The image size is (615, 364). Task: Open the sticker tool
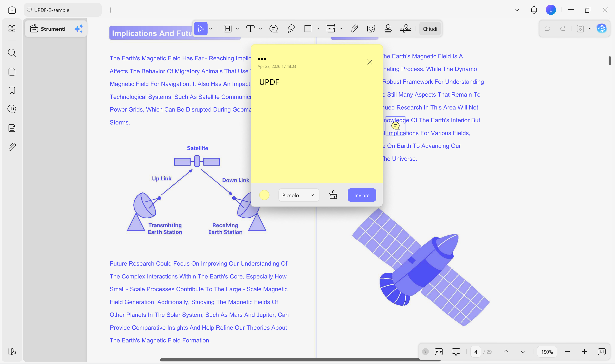pos(371,29)
